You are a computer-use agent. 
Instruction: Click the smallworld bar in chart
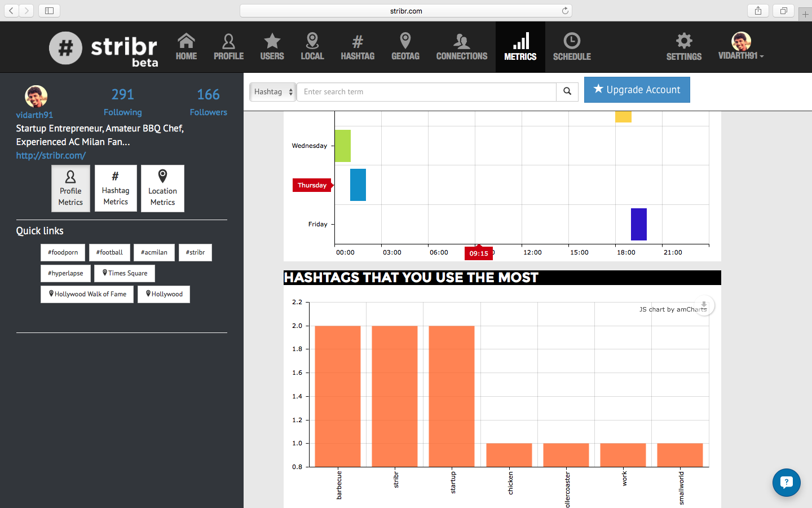click(680, 455)
